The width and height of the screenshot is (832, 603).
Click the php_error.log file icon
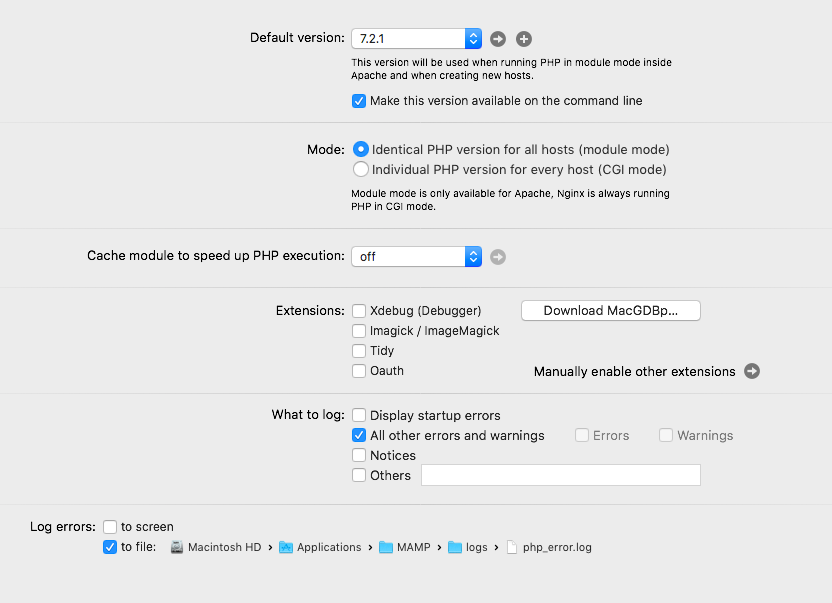click(512, 547)
